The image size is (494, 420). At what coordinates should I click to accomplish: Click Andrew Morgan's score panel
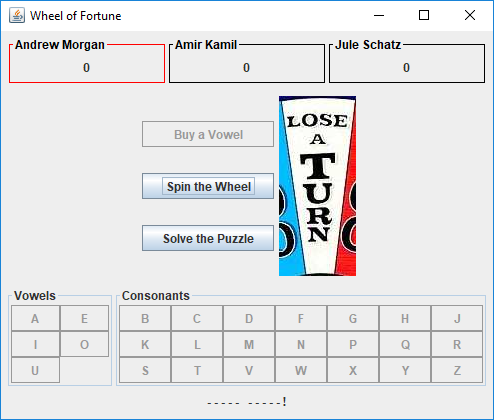pos(87,62)
